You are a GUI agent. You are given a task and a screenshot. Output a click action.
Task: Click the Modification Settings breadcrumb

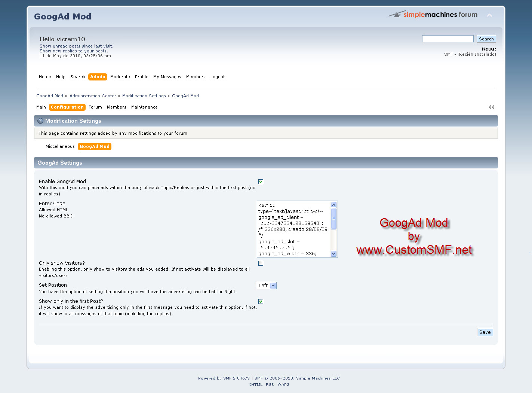tap(144, 96)
